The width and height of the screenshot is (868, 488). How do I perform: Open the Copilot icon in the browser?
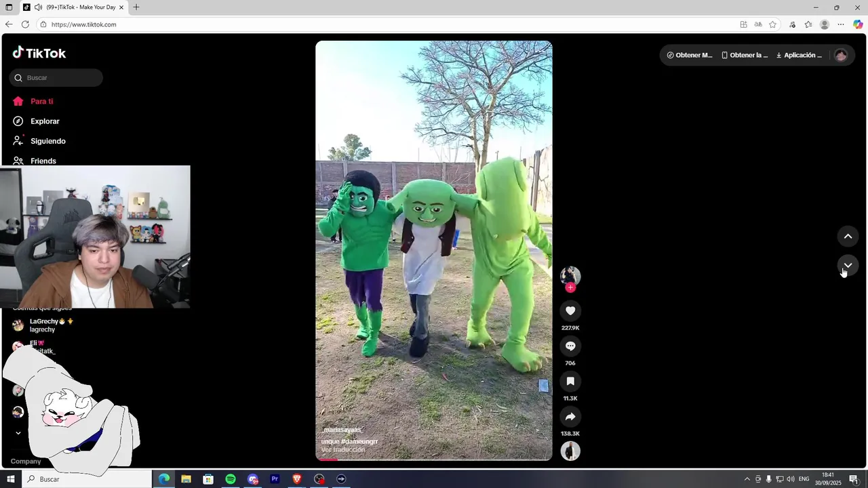(x=858, y=24)
